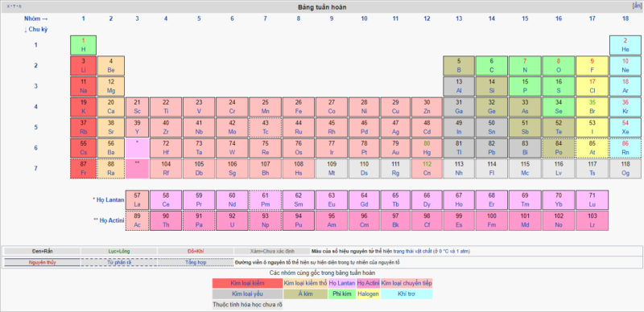
Task: Open the 'Khí trơ' legend swatch
Action: click(407, 294)
